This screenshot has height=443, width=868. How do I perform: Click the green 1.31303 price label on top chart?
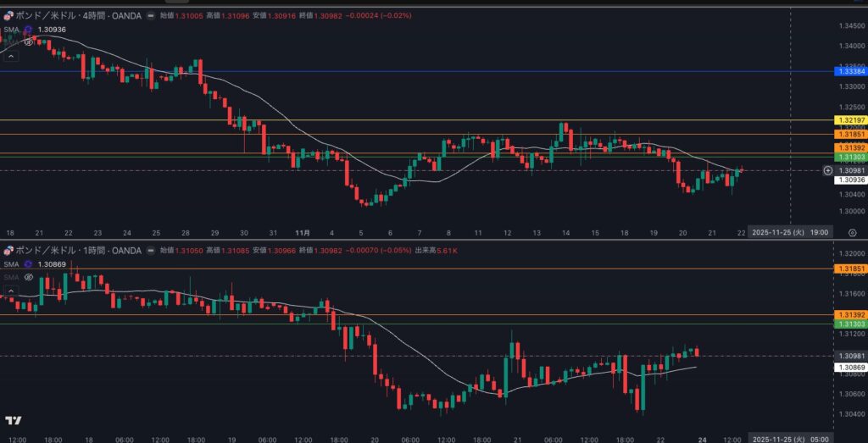[850, 158]
